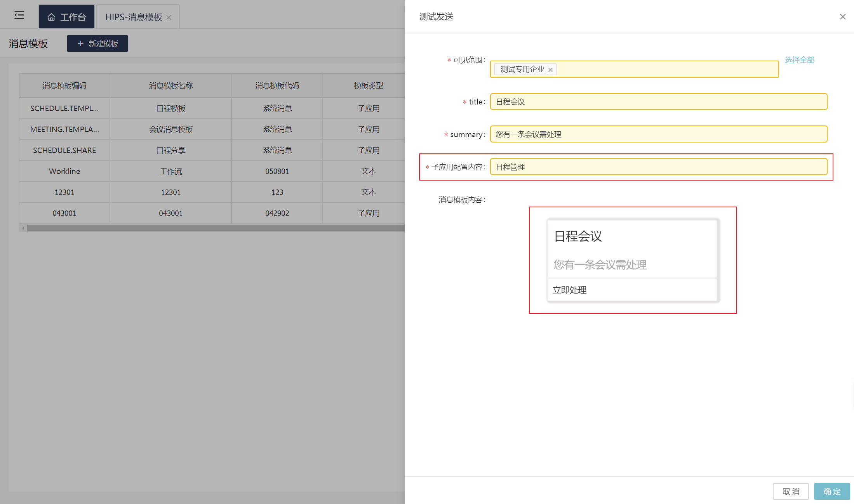Focus the title input containing 日程会议
The image size is (854, 504).
pyautogui.click(x=658, y=102)
